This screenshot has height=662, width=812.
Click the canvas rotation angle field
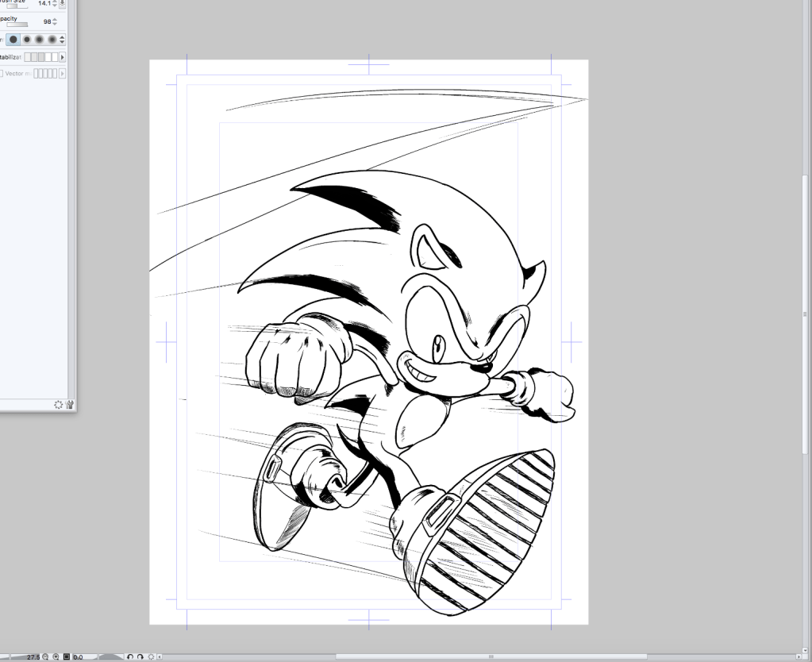point(79,657)
